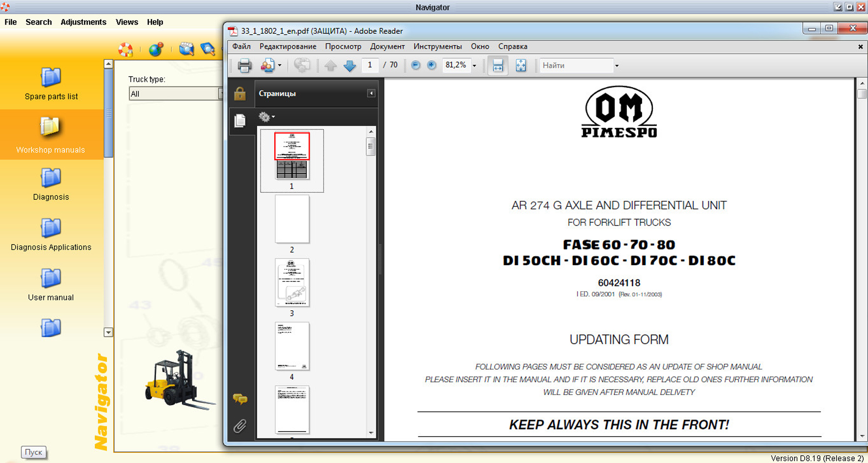Click the zoom in plus button
The height and width of the screenshot is (463, 868).
pyautogui.click(x=432, y=66)
